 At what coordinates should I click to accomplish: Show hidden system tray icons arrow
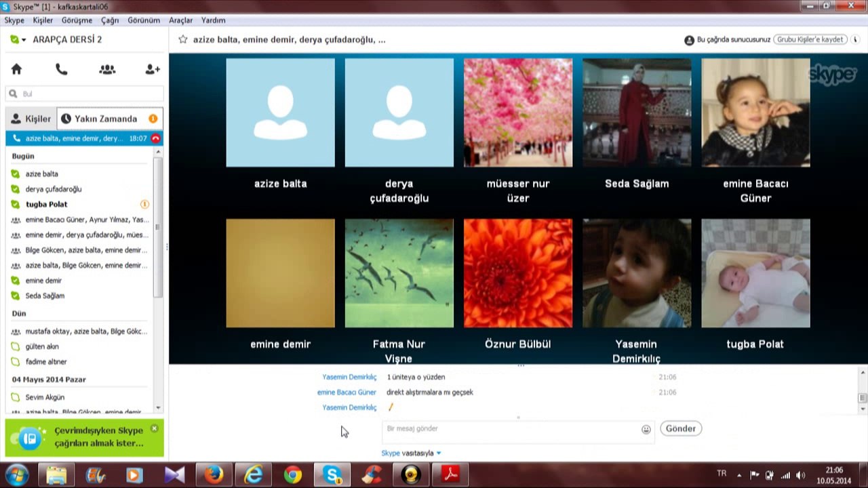739,475
